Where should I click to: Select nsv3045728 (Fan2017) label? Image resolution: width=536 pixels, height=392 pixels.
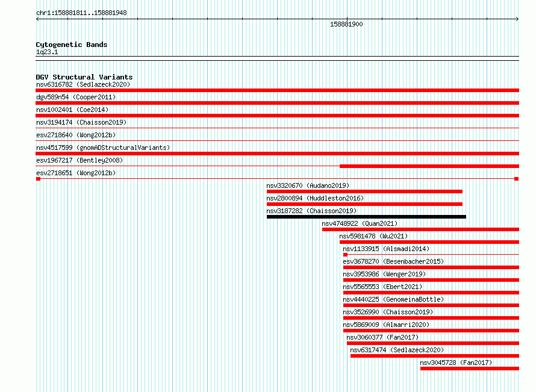pos(456,362)
